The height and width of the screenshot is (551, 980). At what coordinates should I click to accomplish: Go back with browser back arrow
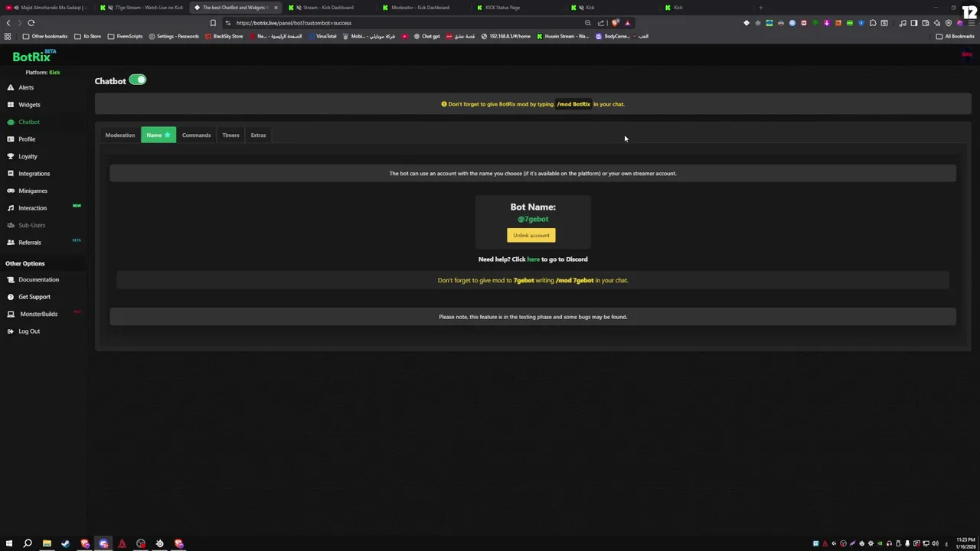click(x=8, y=23)
